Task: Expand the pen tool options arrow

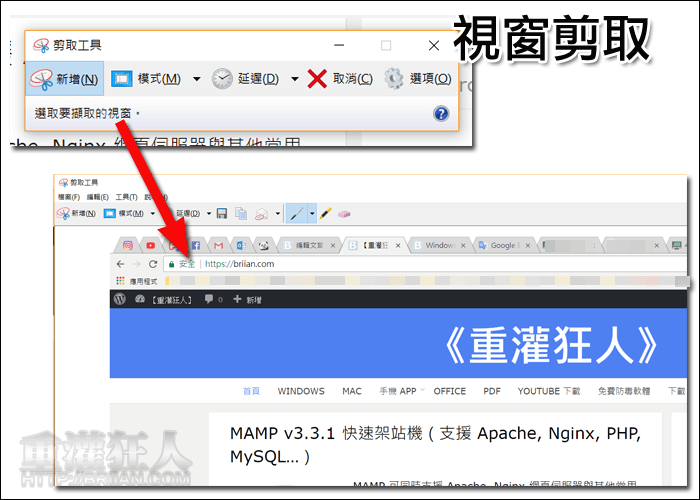Action: pos(312,213)
